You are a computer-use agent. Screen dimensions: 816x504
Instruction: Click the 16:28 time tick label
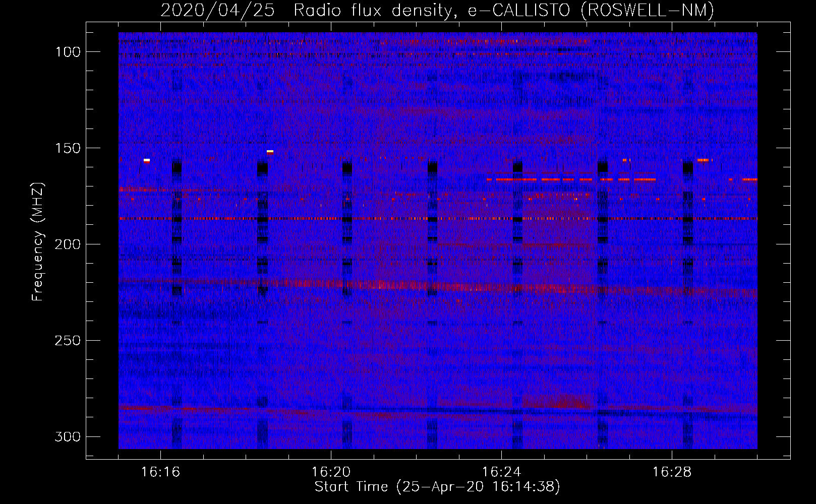click(x=672, y=472)
